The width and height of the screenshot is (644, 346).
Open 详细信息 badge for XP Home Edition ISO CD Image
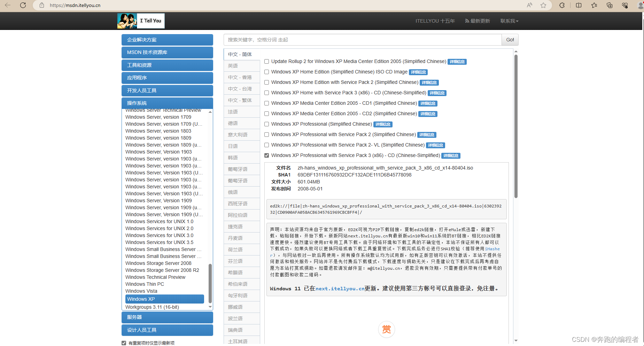coord(418,72)
